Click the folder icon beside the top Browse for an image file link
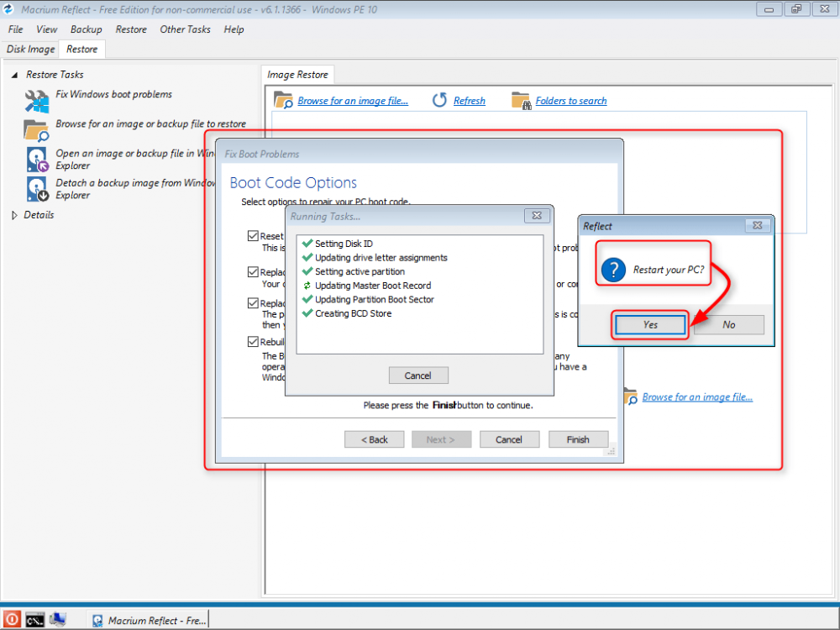This screenshot has height=630, width=840. [283, 100]
